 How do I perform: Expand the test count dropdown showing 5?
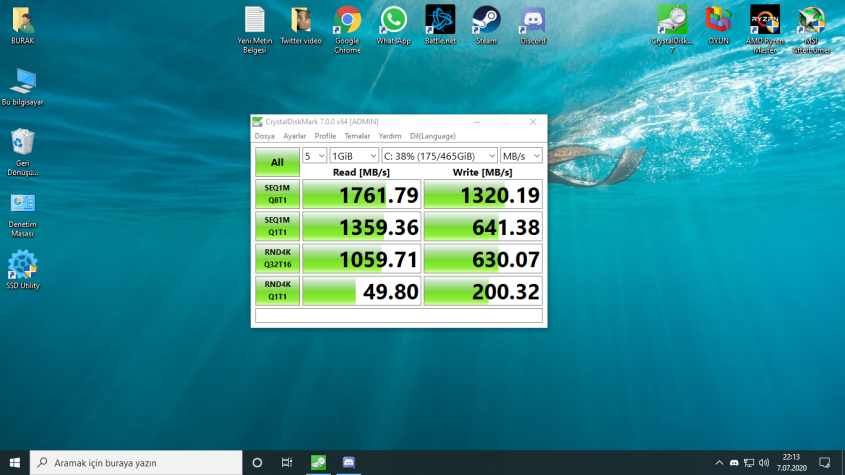click(315, 156)
